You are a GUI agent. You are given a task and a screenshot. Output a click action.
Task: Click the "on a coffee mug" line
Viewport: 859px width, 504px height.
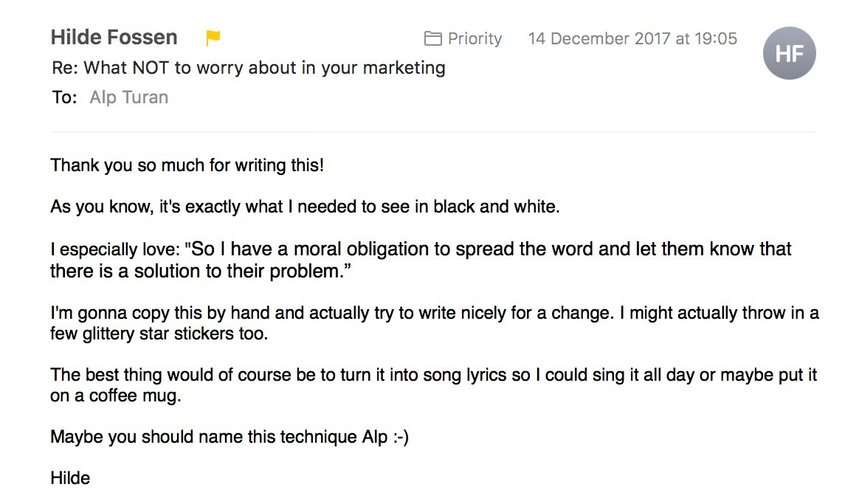(116, 395)
